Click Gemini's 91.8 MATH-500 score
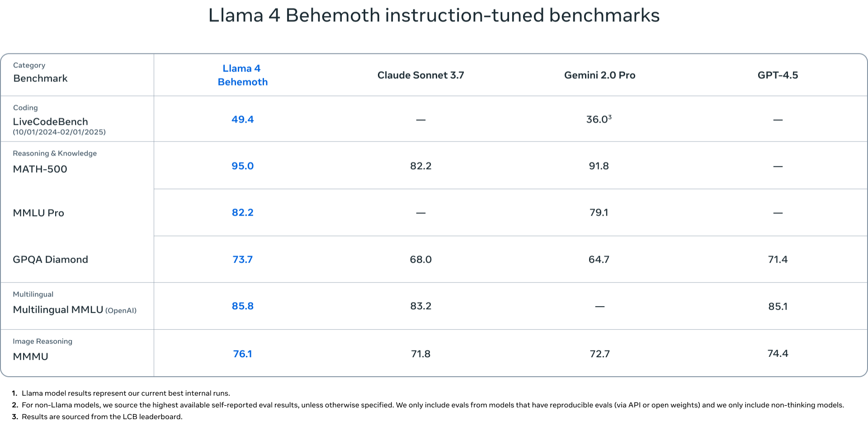The height and width of the screenshot is (430, 868). (x=599, y=166)
